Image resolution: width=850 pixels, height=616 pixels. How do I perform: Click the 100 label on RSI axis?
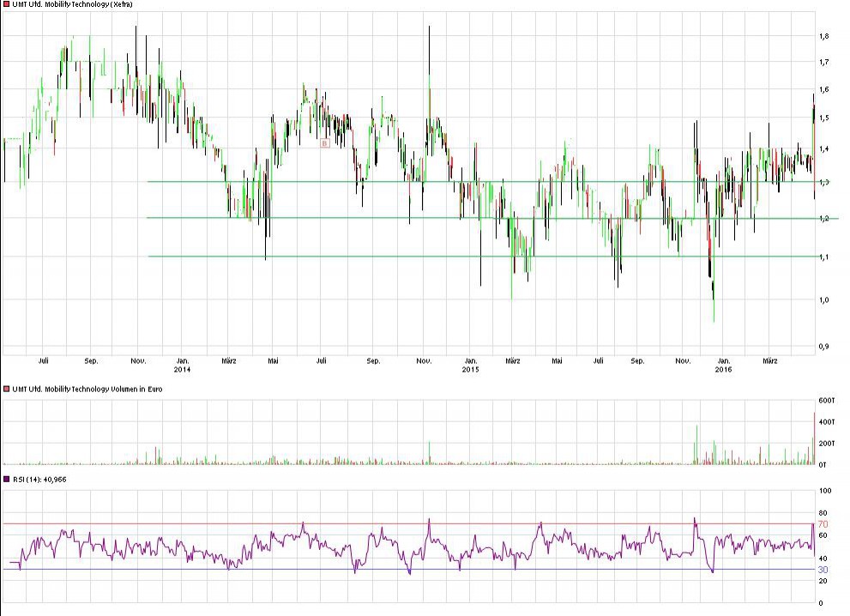824,492
